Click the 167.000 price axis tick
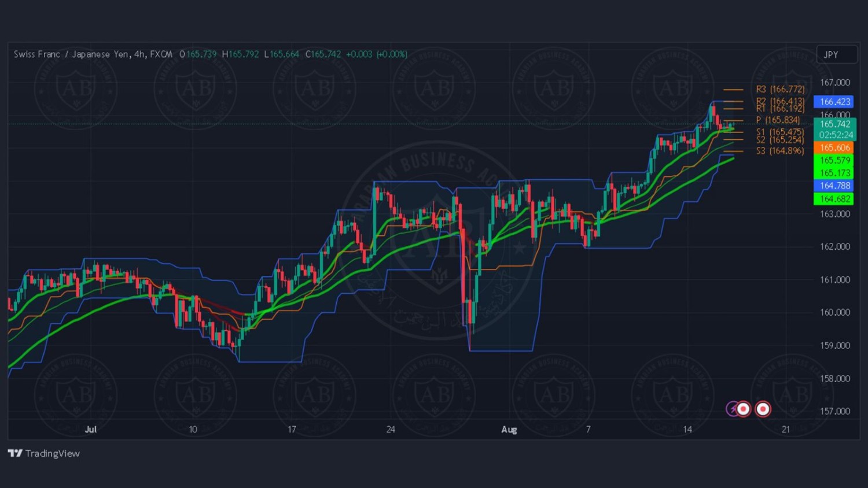The width and height of the screenshot is (868, 488). pos(835,83)
